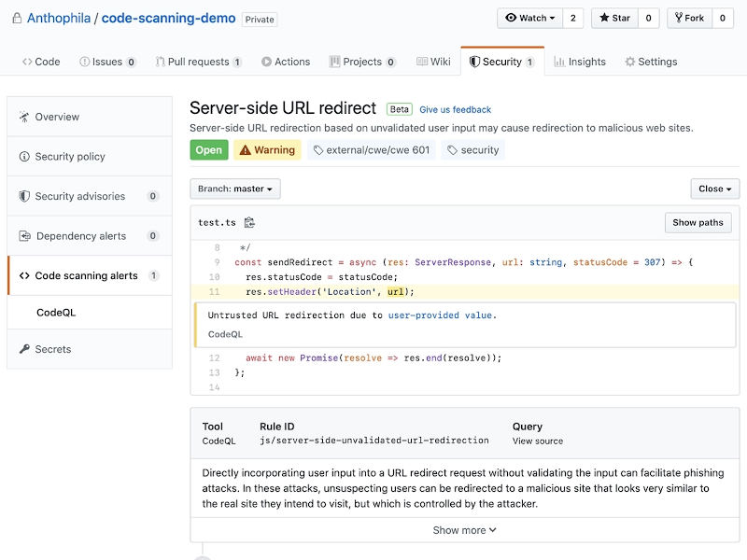Open the Wiki tab
The image size is (747, 560).
pos(433,62)
